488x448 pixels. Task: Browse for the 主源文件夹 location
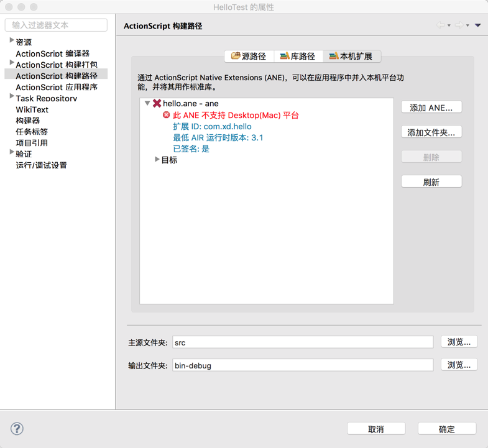[x=459, y=342]
